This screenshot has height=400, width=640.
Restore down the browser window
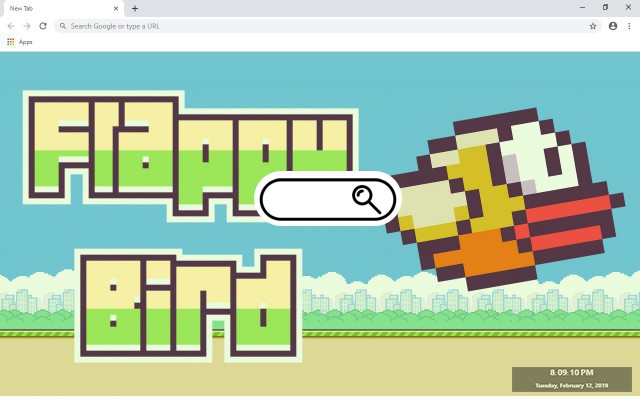605,7
